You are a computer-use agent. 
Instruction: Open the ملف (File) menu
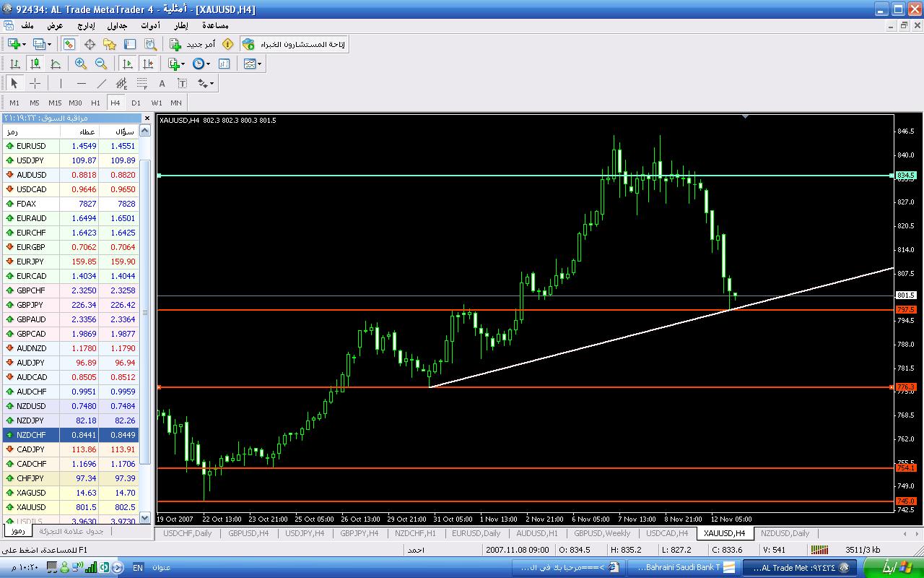[x=27, y=25]
